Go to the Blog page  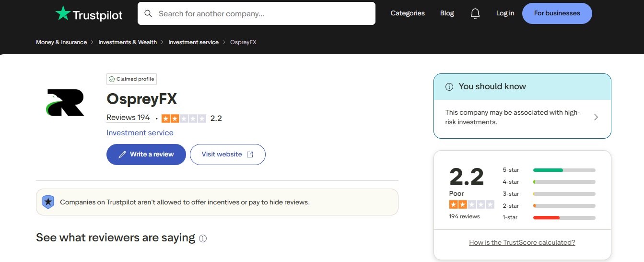pyautogui.click(x=447, y=13)
